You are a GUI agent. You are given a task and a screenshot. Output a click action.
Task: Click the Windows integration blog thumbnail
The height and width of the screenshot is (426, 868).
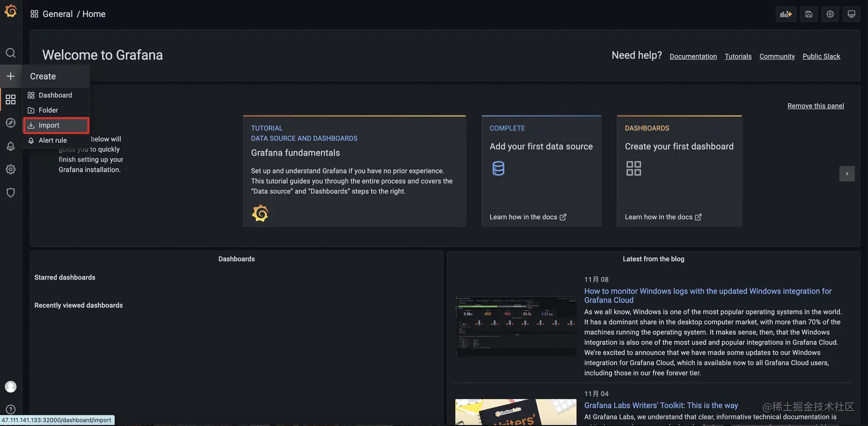[x=516, y=326]
